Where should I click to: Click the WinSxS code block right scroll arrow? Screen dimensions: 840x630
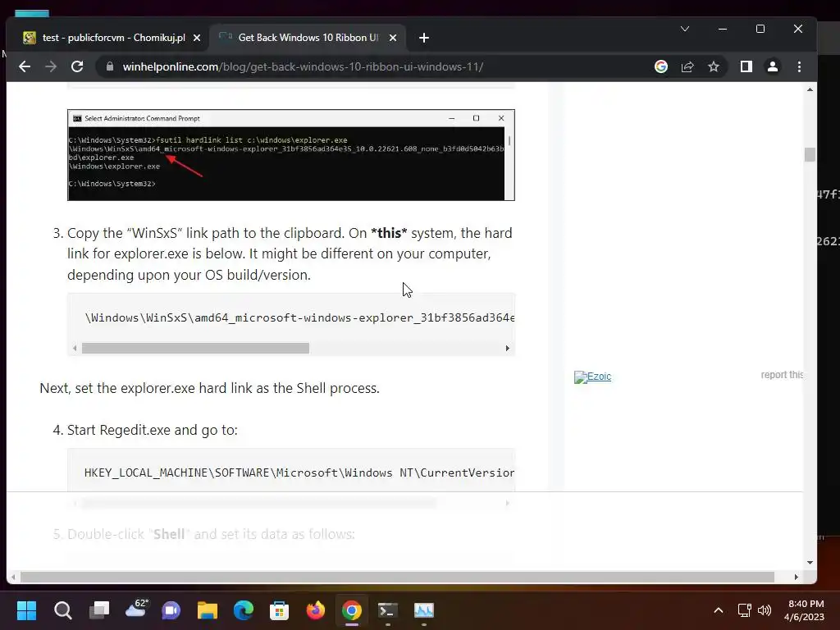507,348
